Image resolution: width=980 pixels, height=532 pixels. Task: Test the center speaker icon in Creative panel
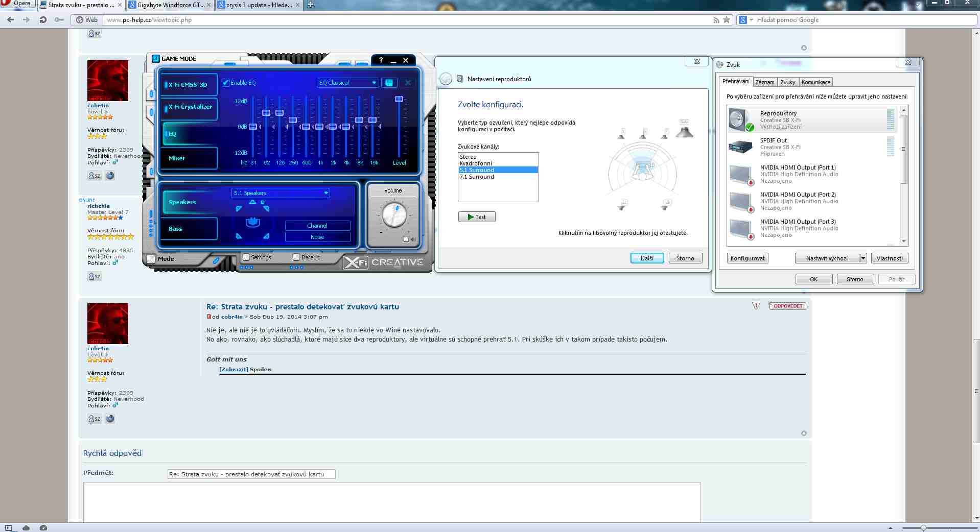[x=252, y=202]
